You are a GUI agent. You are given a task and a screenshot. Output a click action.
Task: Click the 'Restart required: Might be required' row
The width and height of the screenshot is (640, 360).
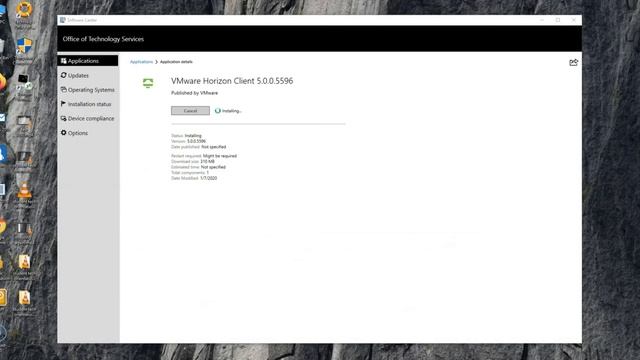[204, 156]
